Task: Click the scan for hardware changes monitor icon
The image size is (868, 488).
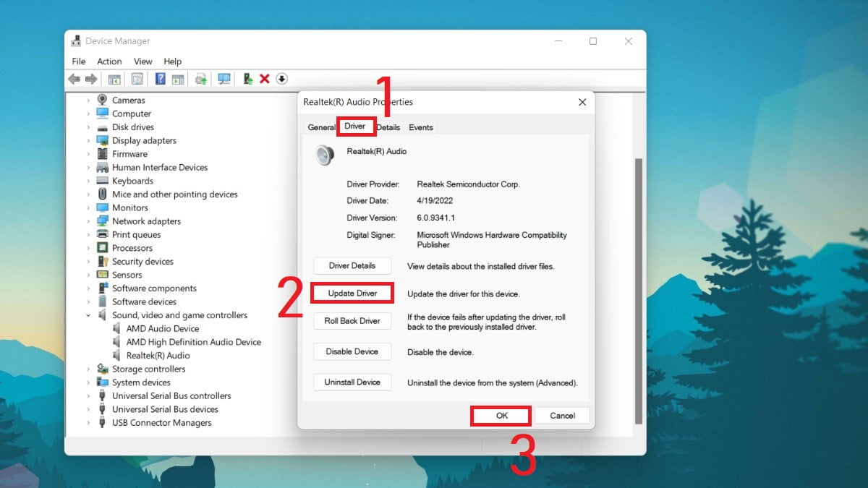Action: [224, 79]
